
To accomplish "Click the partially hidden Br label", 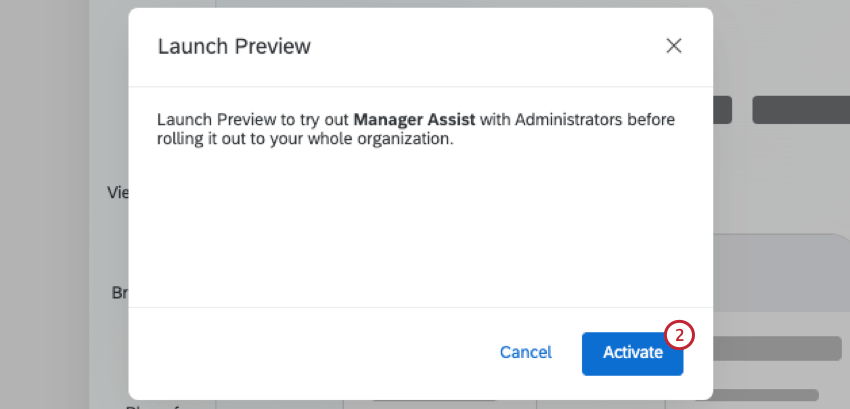I will [x=120, y=294].
